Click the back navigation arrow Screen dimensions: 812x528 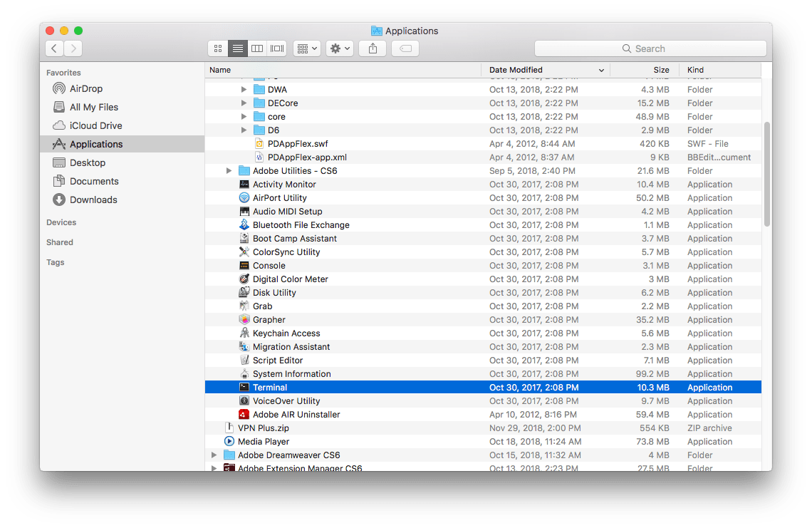point(54,48)
